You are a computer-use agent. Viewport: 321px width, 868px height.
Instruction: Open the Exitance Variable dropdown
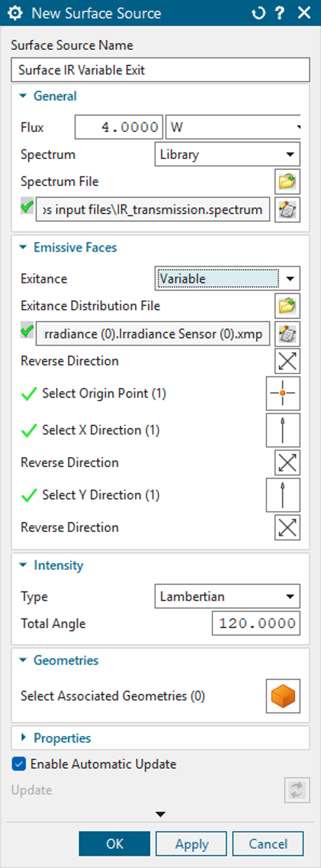[227, 279]
